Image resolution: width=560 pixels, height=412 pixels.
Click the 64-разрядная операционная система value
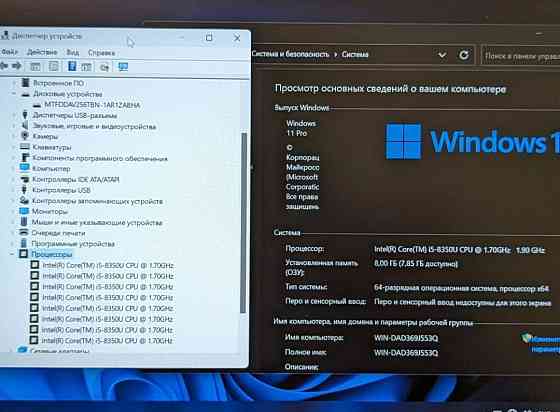[461, 288]
